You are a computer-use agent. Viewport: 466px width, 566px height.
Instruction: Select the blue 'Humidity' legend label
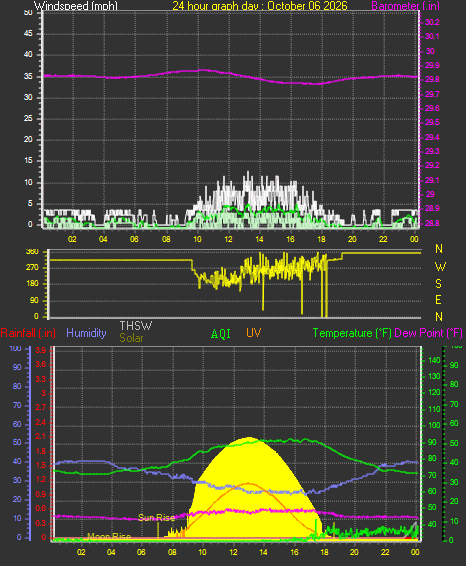coord(86,333)
